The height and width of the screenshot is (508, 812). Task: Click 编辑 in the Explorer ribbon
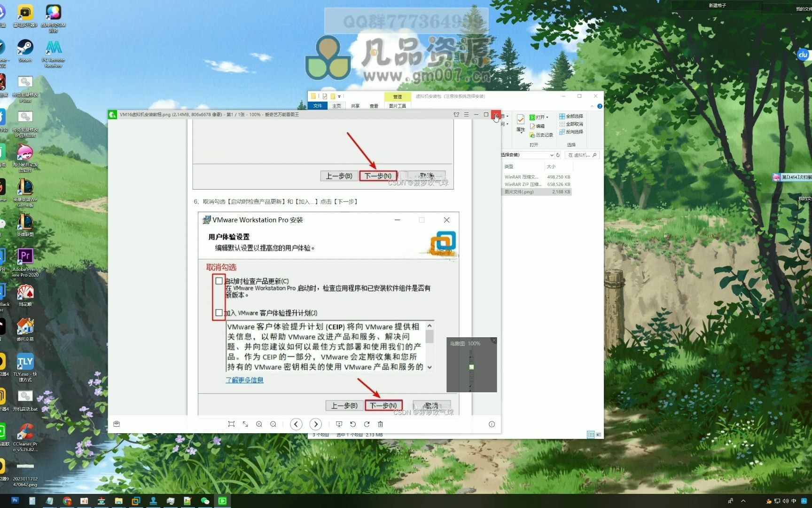coord(537,126)
